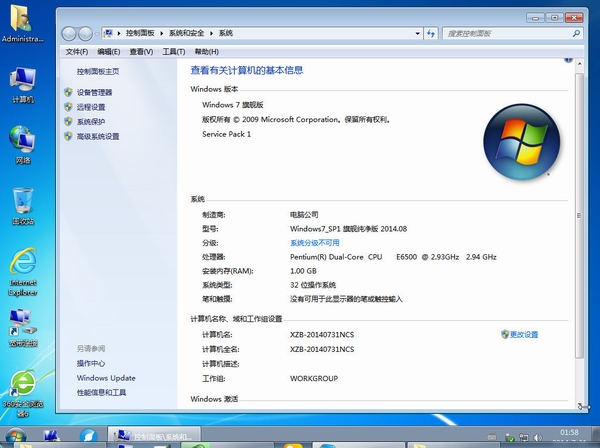Click the refresh button beside address bar
Image resolution: width=600 pixels, height=448 pixels.
coord(431,33)
